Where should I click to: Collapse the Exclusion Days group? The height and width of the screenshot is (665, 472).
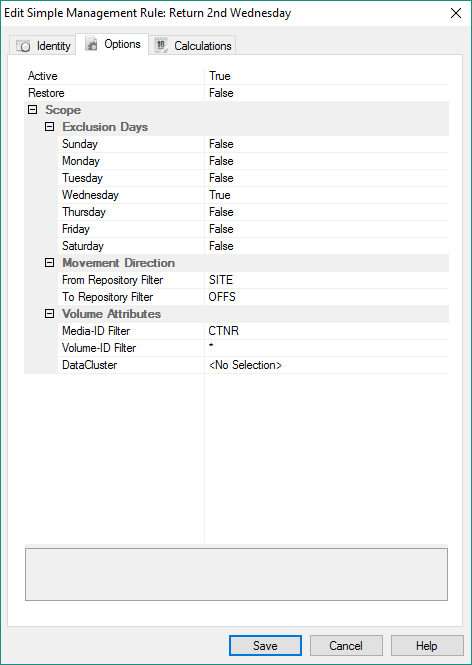[x=50, y=127]
